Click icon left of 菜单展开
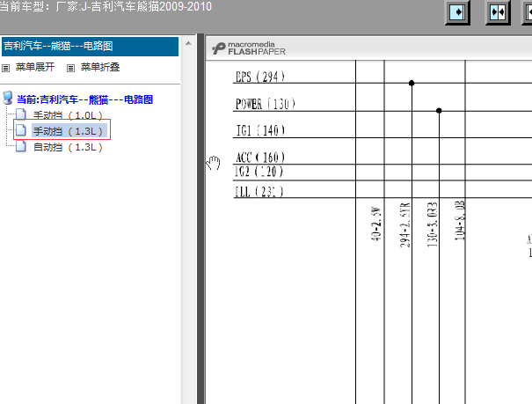The image size is (532, 404). click(6, 69)
